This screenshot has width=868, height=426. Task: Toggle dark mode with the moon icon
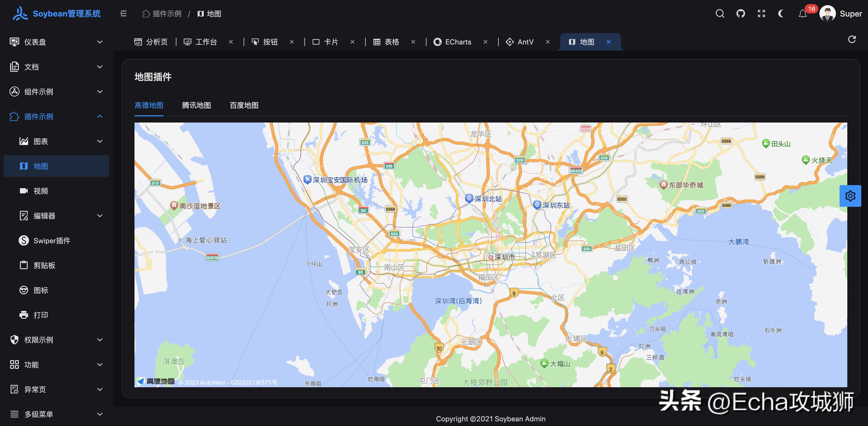point(781,13)
